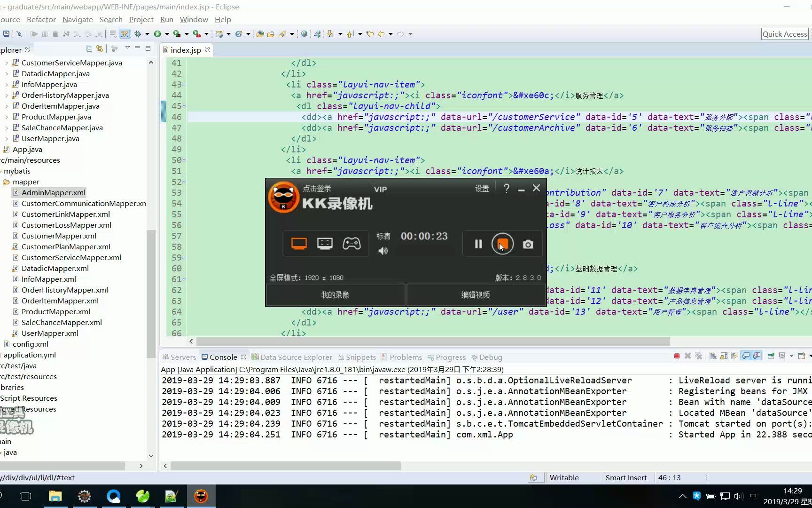Click the KK recorder icon on taskbar
The width and height of the screenshot is (812, 508).
[x=201, y=496]
